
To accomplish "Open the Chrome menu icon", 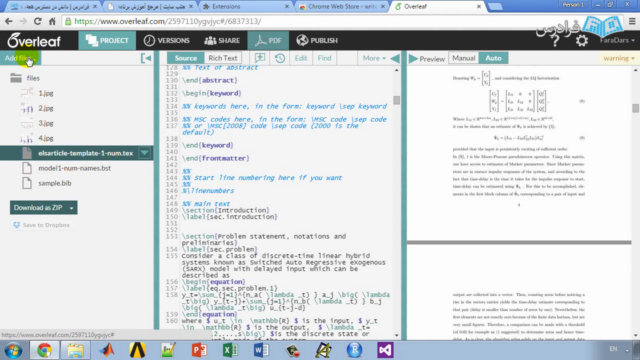I will click(x=632, y=21).
